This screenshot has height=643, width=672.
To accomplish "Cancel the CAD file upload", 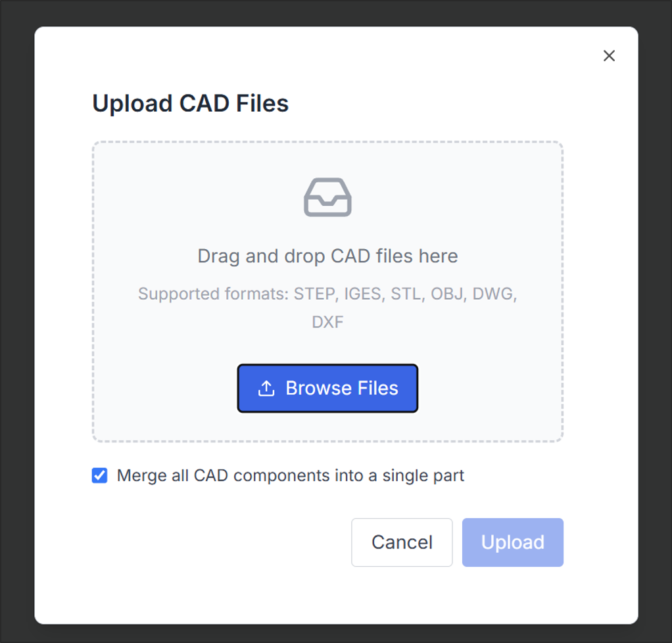I will point(402,542).
